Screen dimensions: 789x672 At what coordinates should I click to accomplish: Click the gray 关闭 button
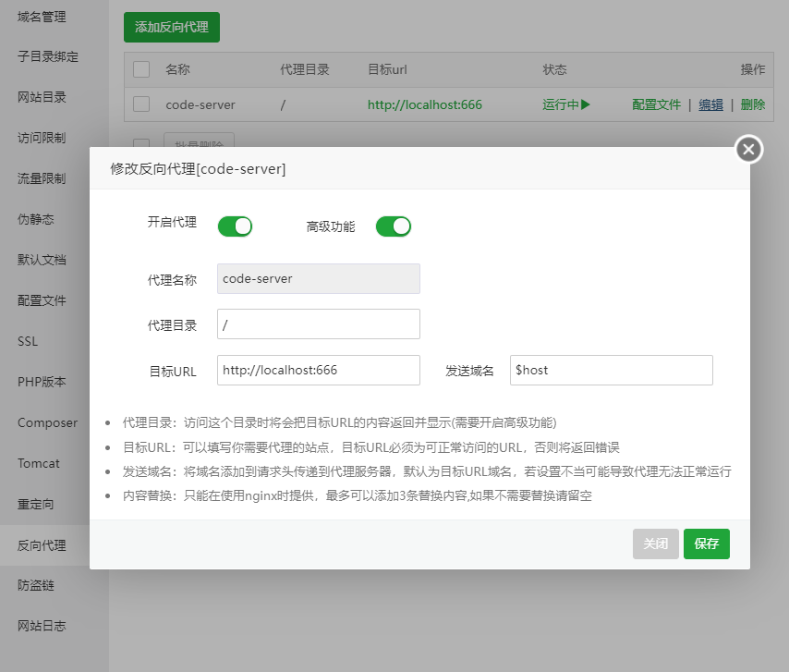point(655,544)
